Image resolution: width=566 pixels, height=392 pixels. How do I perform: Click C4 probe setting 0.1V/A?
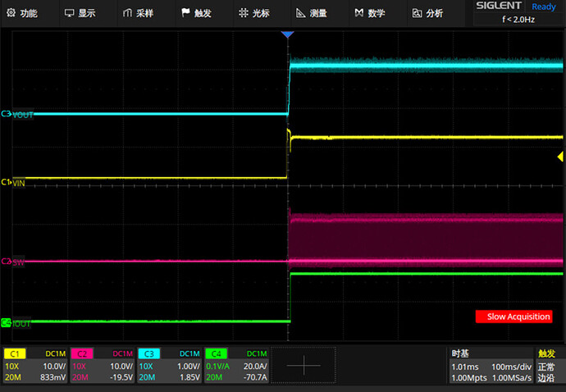(217, 366)
